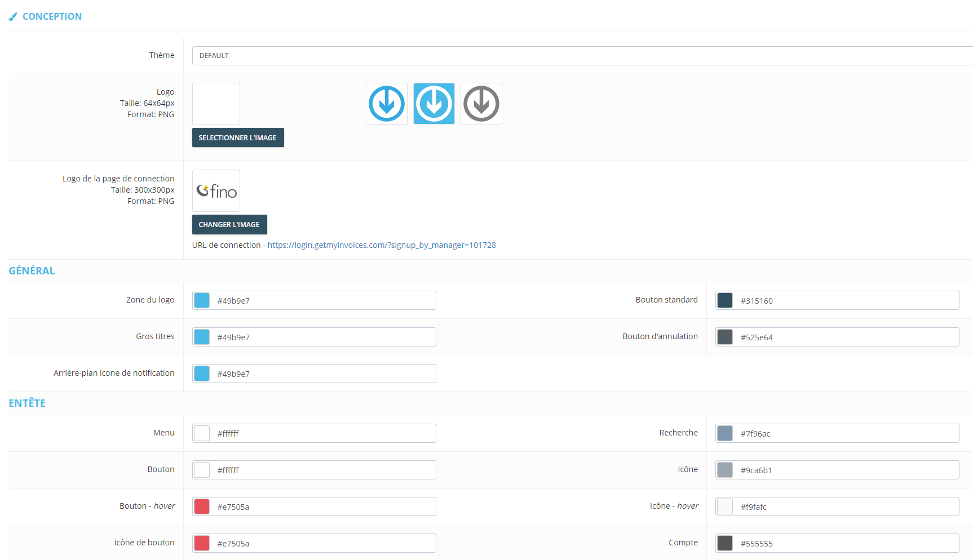Click the CHANGER L'IMAGE button
Image resolution: width=973 pixels, height=560 pixels.
(x=229, y=224)
